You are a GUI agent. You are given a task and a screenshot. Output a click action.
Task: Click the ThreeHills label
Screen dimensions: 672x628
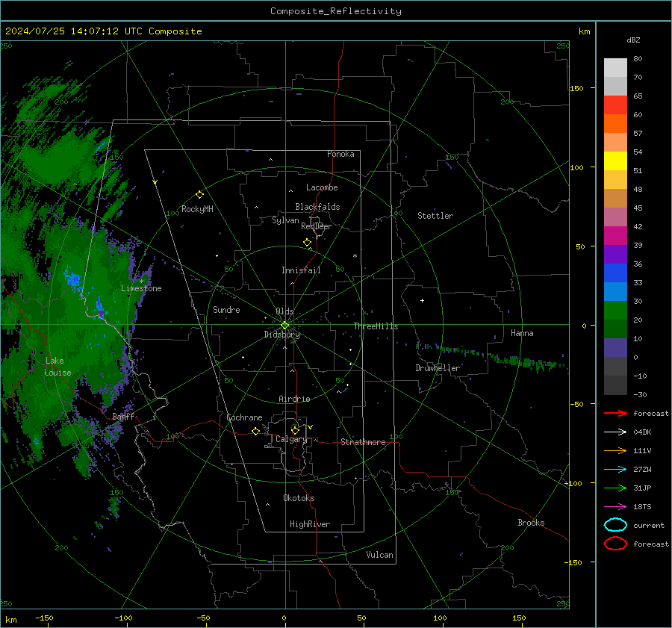point(376,326)
